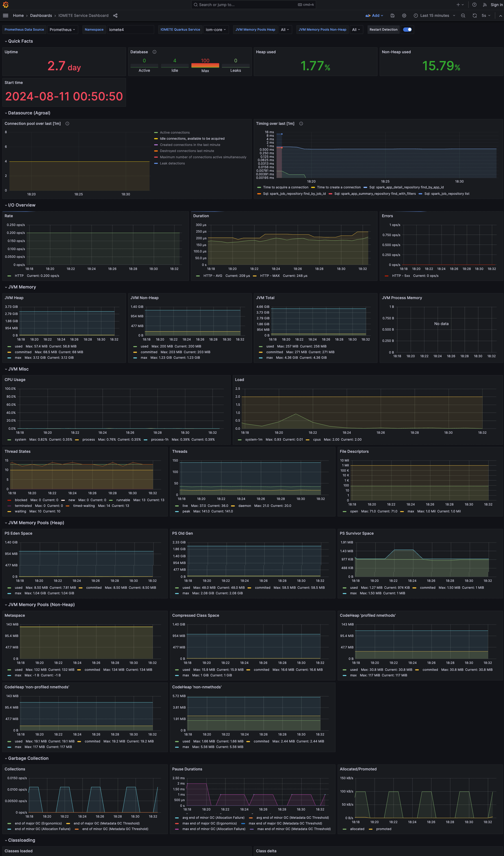Click the Search or jump to field
Screen dimensions: 504x856
[x=254, y=5]
